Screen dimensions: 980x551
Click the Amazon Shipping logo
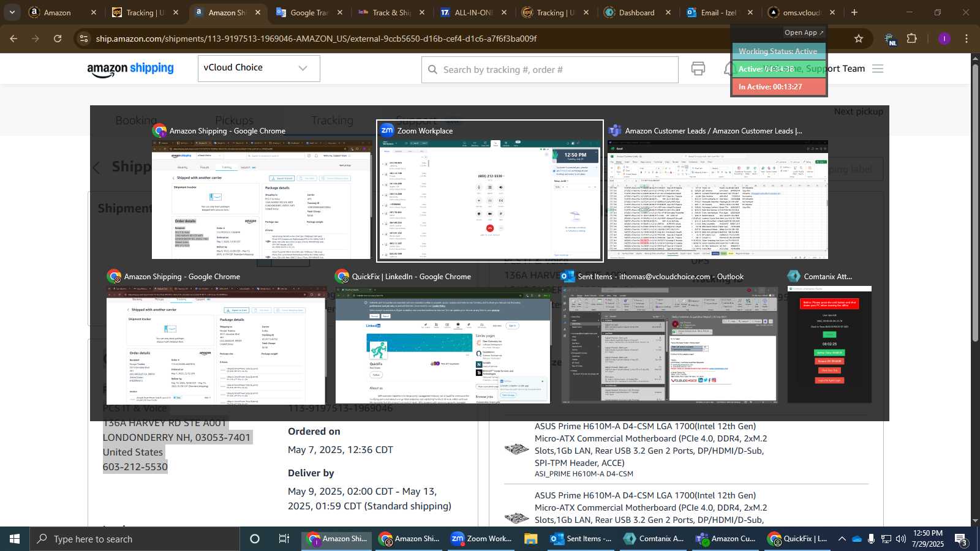point(130,69)
